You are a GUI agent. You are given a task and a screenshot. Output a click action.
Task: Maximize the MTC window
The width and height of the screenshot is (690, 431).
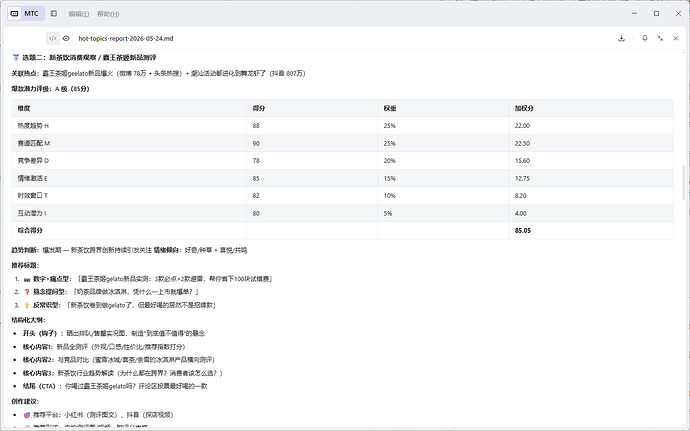pyautogui.click(x=656, y=14)
